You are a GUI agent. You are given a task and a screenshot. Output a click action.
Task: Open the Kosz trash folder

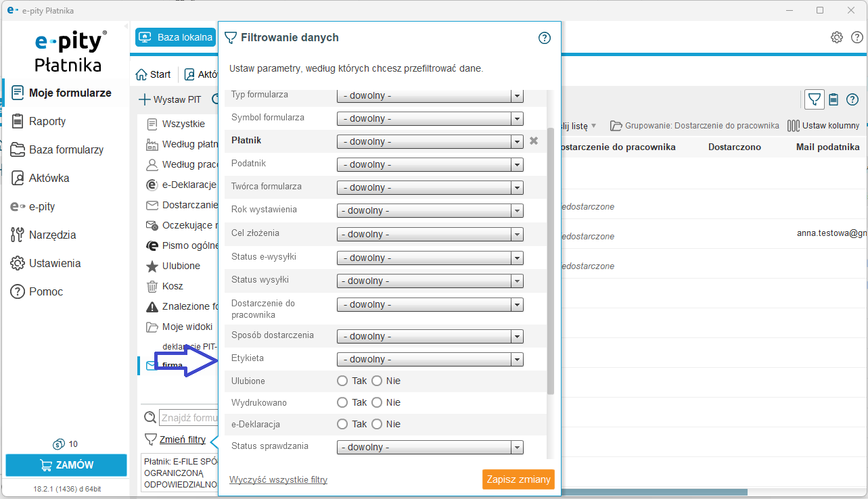click(x=172, y=286)
